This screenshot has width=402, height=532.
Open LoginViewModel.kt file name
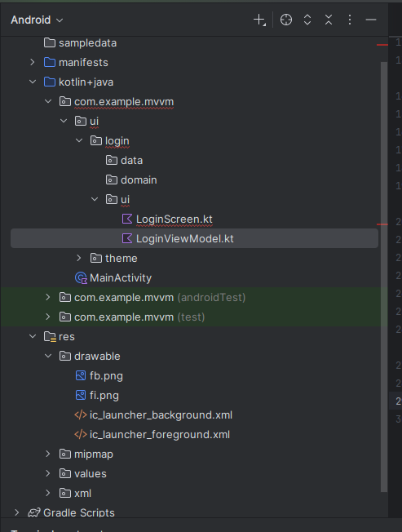pos(185,238)
